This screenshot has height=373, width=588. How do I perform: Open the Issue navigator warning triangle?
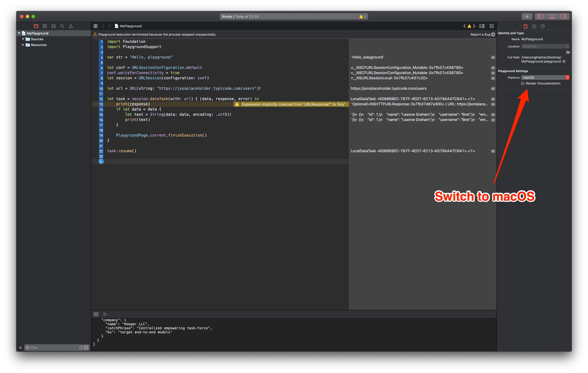(x=71, y=26)
